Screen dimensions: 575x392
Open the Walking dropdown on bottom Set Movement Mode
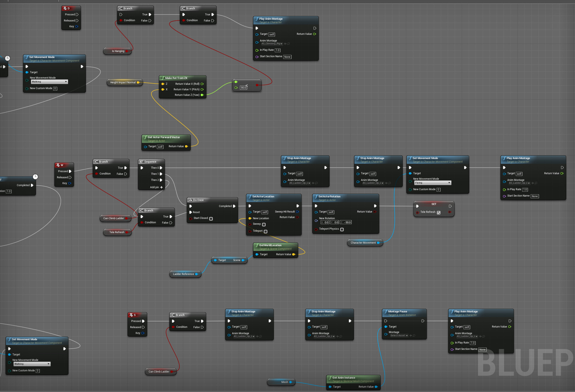(x=31, y=364)
